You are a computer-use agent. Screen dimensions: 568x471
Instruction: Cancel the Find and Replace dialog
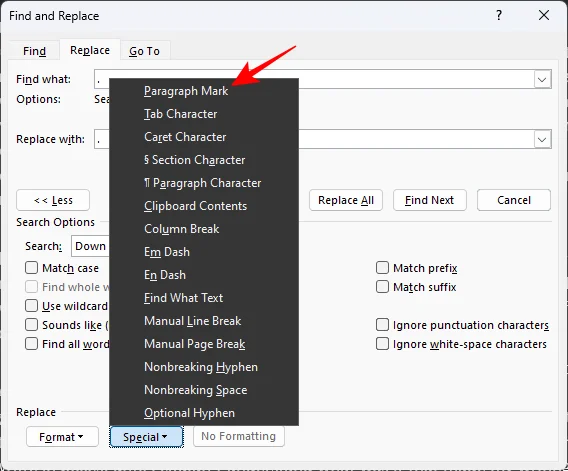coord(514,200)
